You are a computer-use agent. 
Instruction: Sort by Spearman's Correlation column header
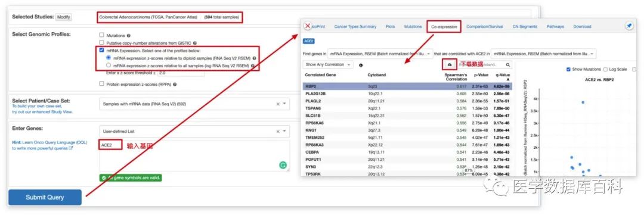point(456,77)
